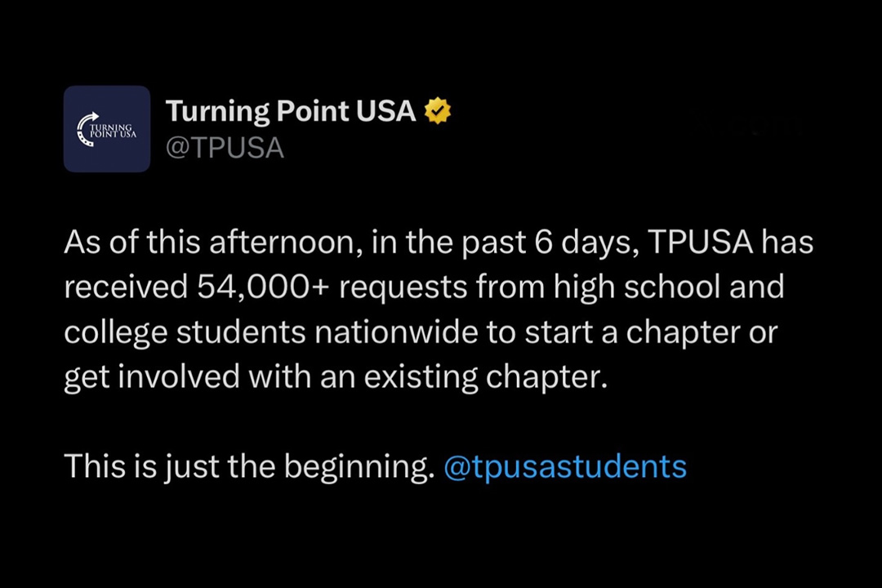Open the @tpusastudents mention link
Screen dimensions: 882x588
click(564, 466)
